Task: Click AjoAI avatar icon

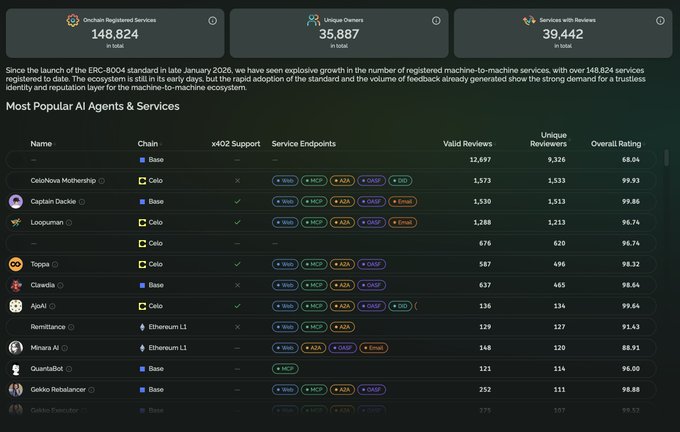Action: [x=16, y=306]
